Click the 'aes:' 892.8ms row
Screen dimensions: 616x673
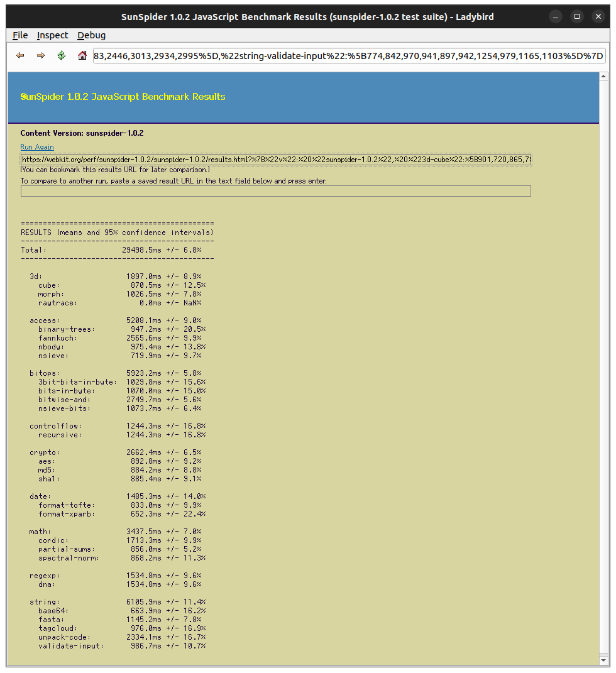coord(120,461)
